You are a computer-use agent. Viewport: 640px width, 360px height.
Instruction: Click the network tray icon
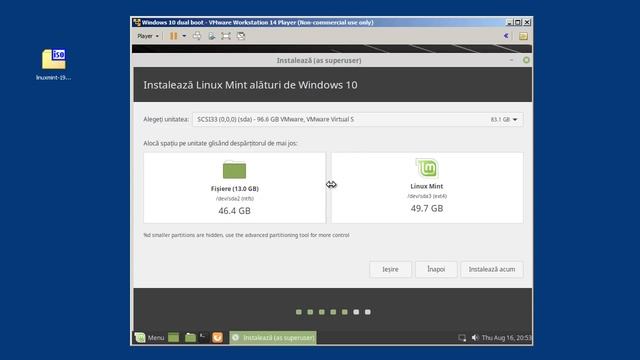click(x=462, y=338)
